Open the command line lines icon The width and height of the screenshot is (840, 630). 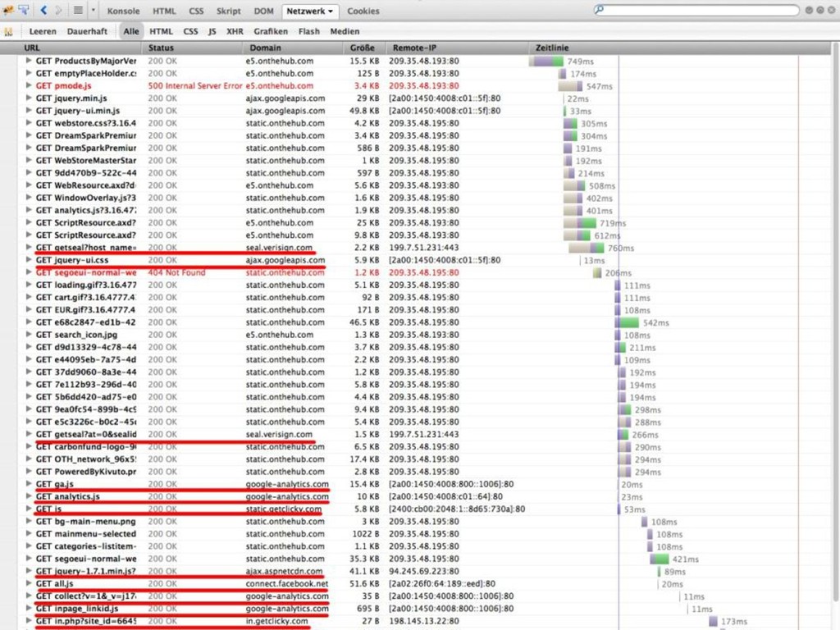click(78, 10)
